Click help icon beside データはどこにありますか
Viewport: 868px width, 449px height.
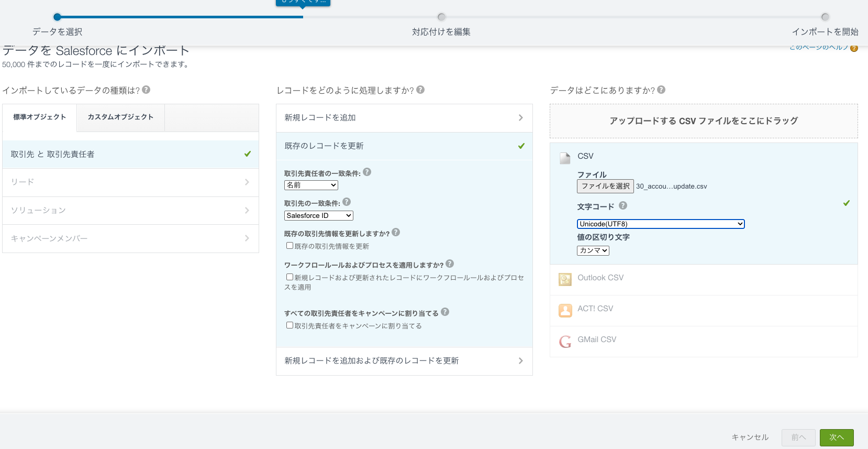661,90
